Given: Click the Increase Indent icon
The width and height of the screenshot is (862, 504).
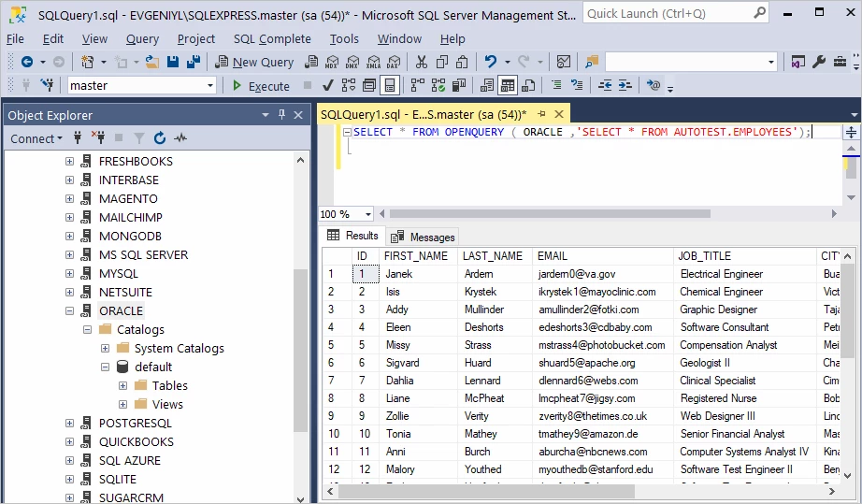Looking at the screenshot, I should (625, 85).
